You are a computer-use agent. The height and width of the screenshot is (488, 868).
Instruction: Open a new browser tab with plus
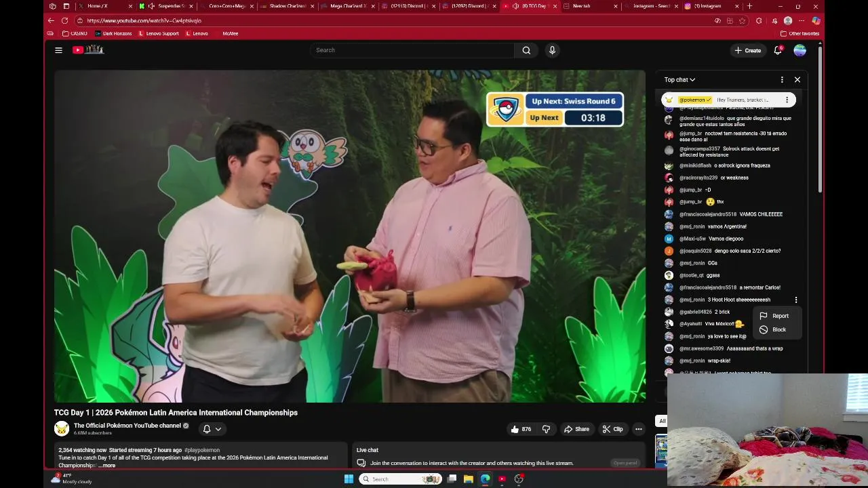pos(749,6)
